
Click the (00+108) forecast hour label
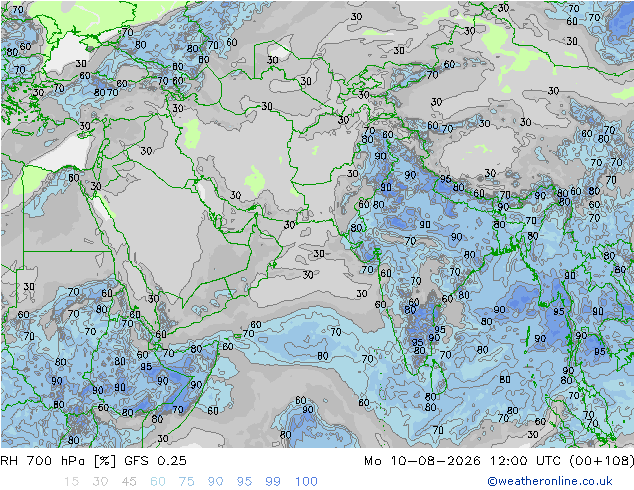pos(602,460)
